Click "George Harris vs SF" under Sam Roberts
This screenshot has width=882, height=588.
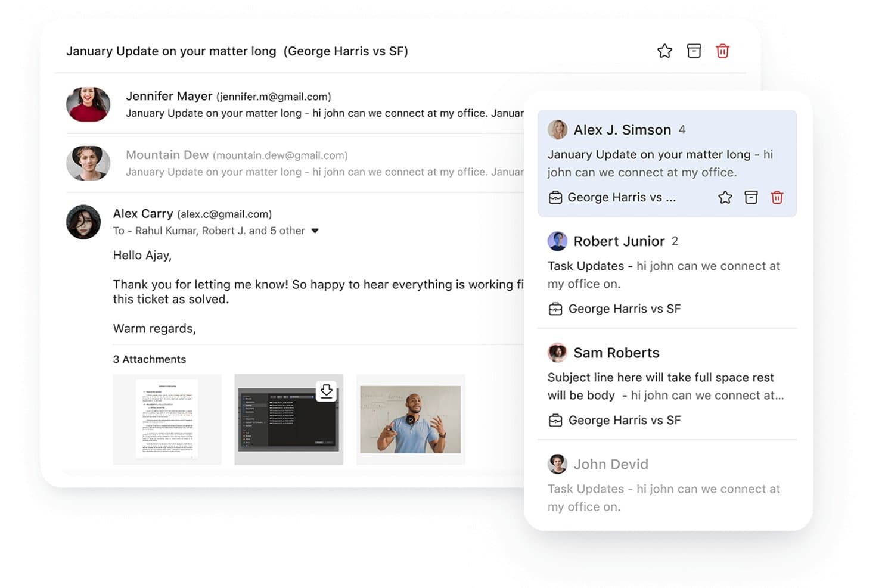(625, 420)
